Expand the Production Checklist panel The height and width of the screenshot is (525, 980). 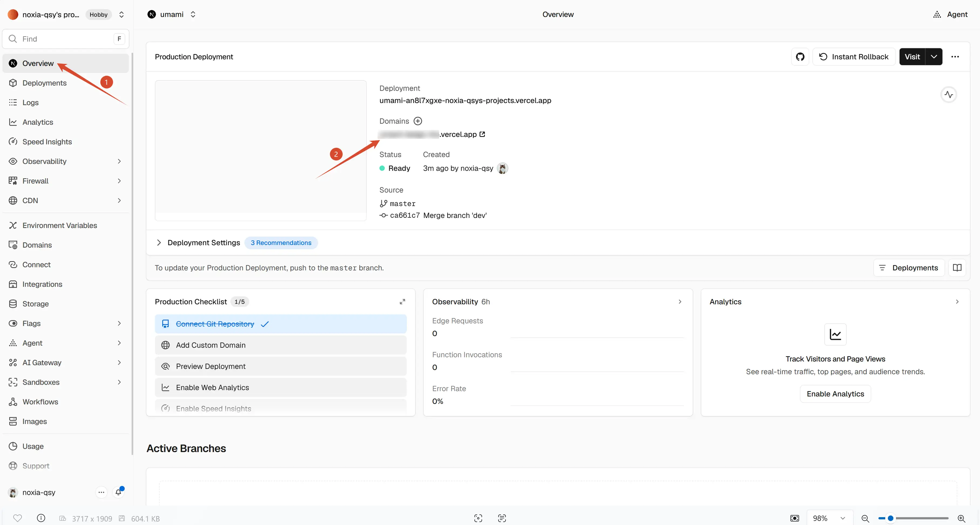(402, 302)
